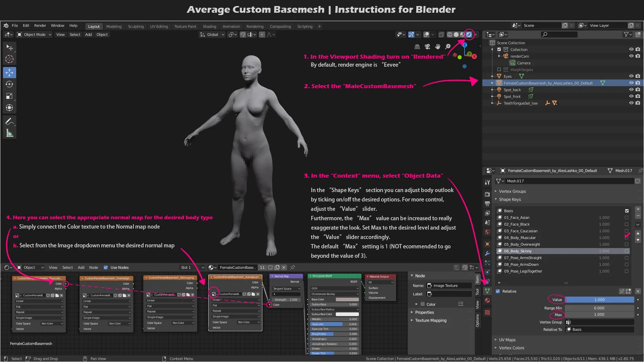644x362 pixels.
Task: Click the Relative To Basis button
Action: click(x=599, y=329)
